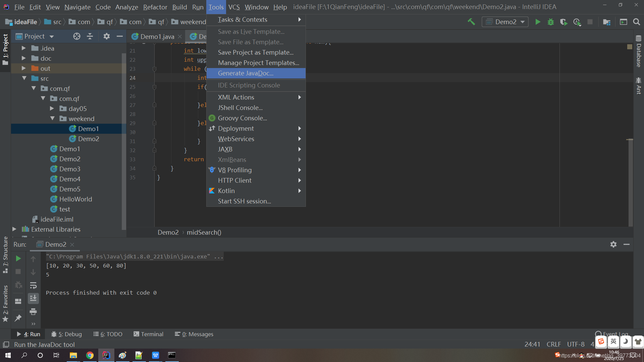Toggle soft-wrap in Run console

pos(33,285)
